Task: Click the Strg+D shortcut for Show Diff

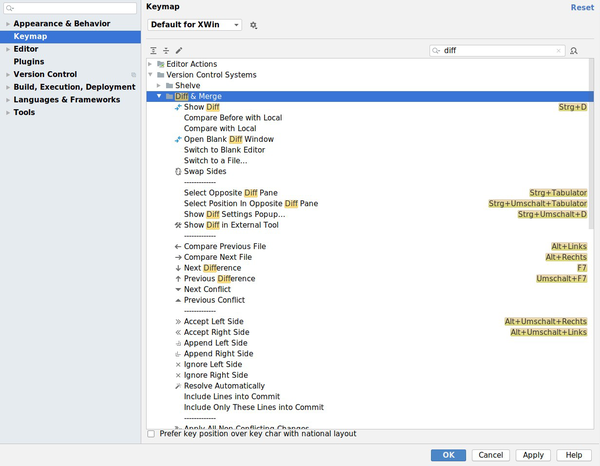Action: tap(572, 107)
